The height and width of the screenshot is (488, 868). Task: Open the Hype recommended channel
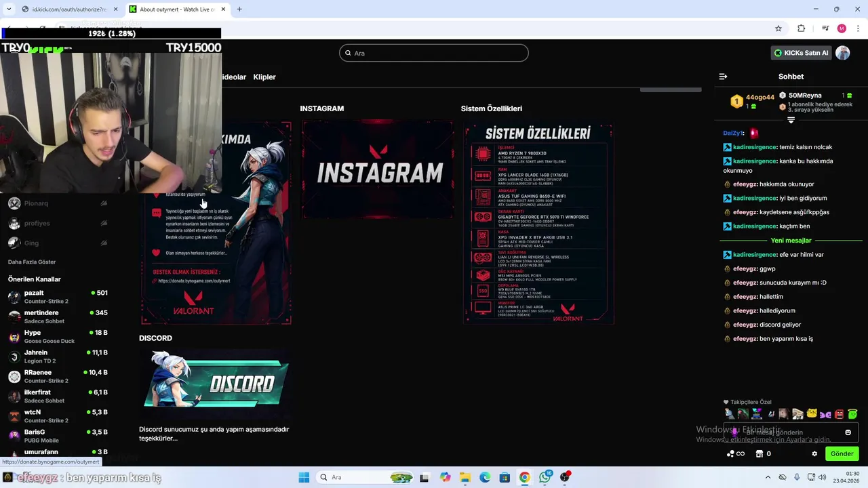58,336
